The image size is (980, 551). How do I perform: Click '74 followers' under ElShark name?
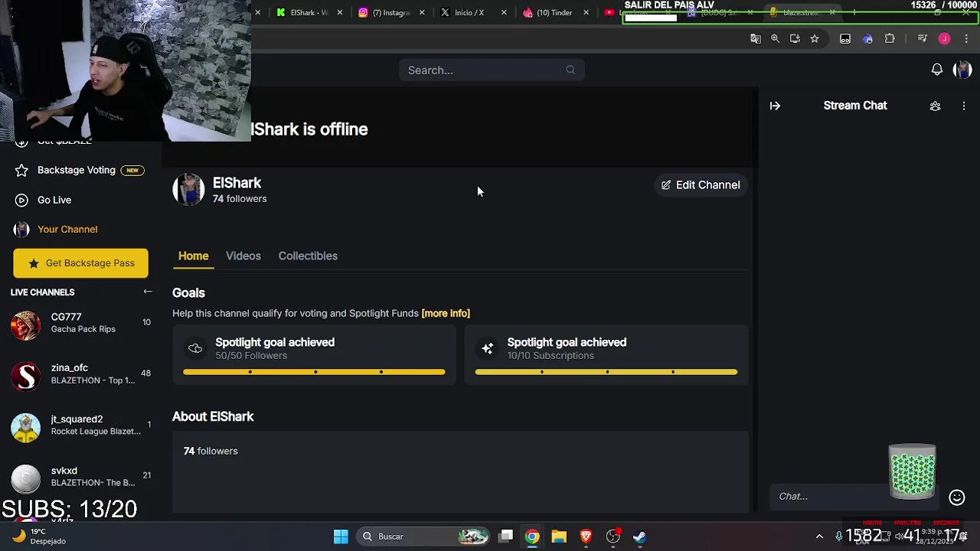[x=240, y=199]
